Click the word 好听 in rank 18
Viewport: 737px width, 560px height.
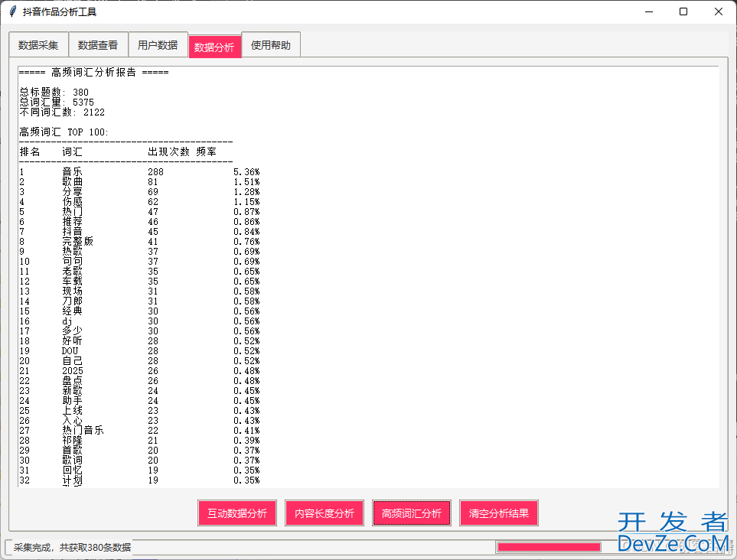click(73, 340)
